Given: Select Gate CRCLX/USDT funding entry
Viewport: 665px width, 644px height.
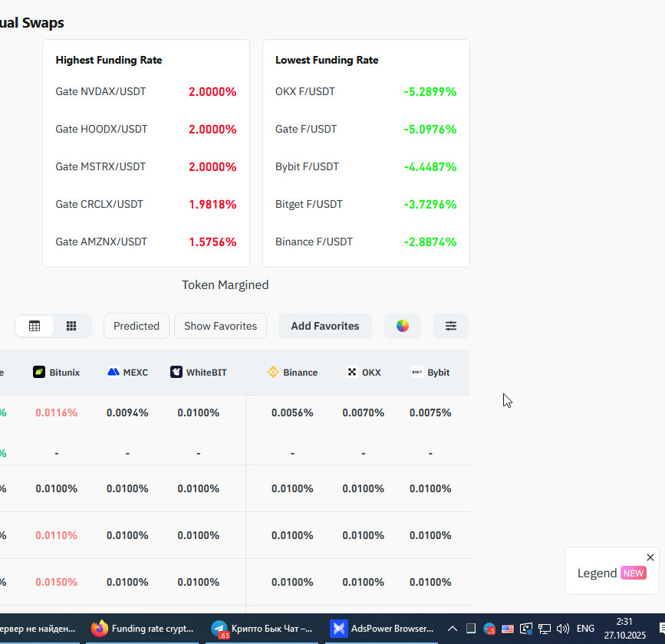Looking at the screenshot, I should pyautogui.click(x=146, y=205).
